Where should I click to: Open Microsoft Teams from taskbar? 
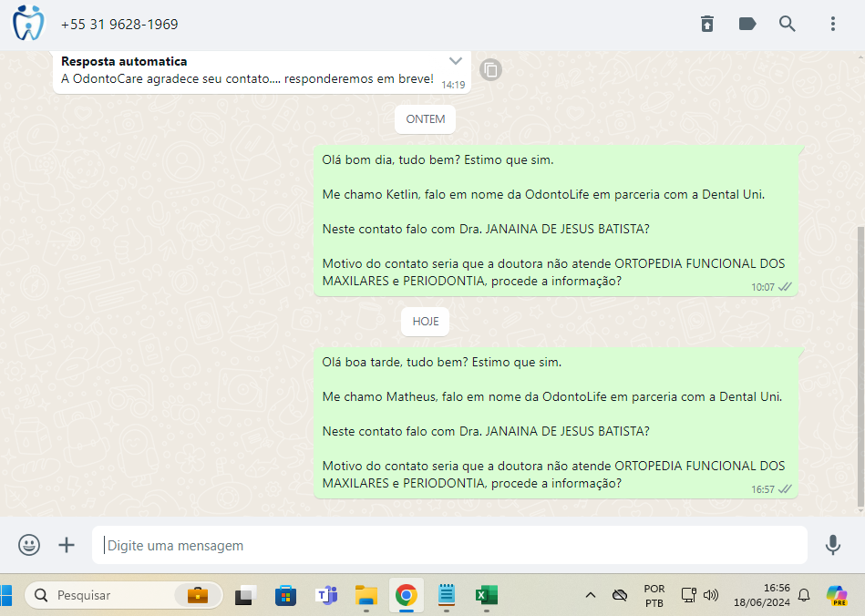pos(326,595)
